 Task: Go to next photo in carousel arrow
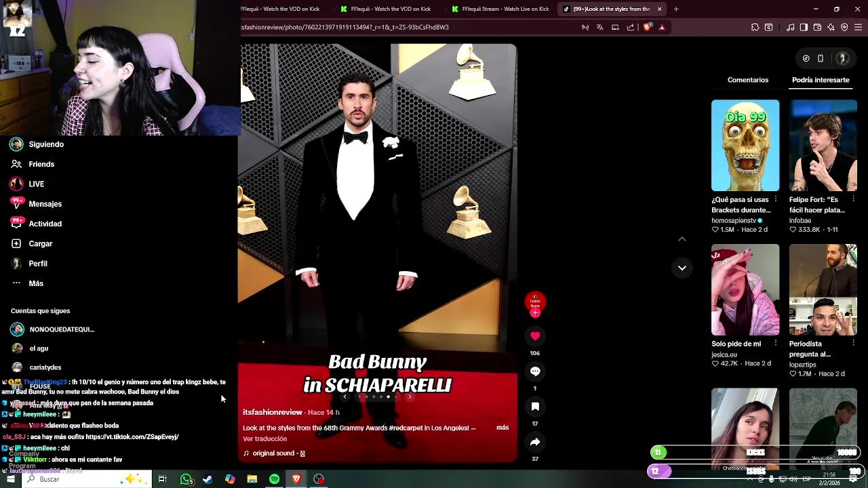[409, 396]
